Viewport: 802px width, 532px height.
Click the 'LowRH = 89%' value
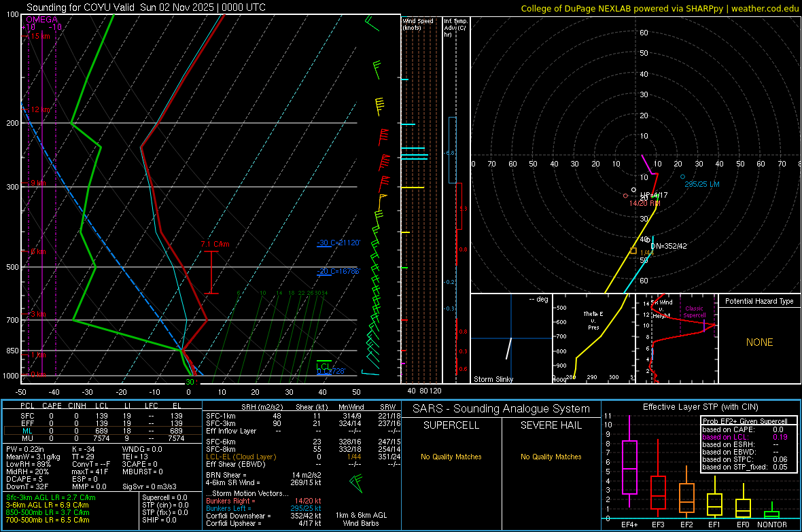pos(29,465)
